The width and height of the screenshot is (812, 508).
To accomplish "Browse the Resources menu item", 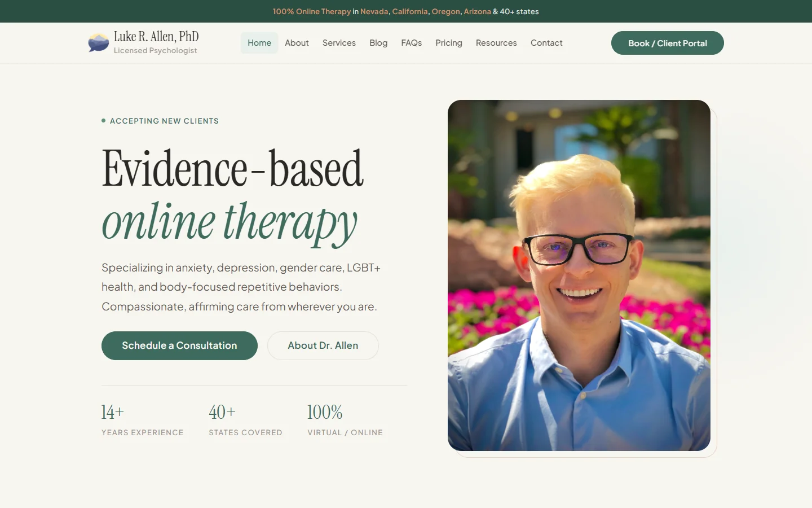I will tap(496, 42).
